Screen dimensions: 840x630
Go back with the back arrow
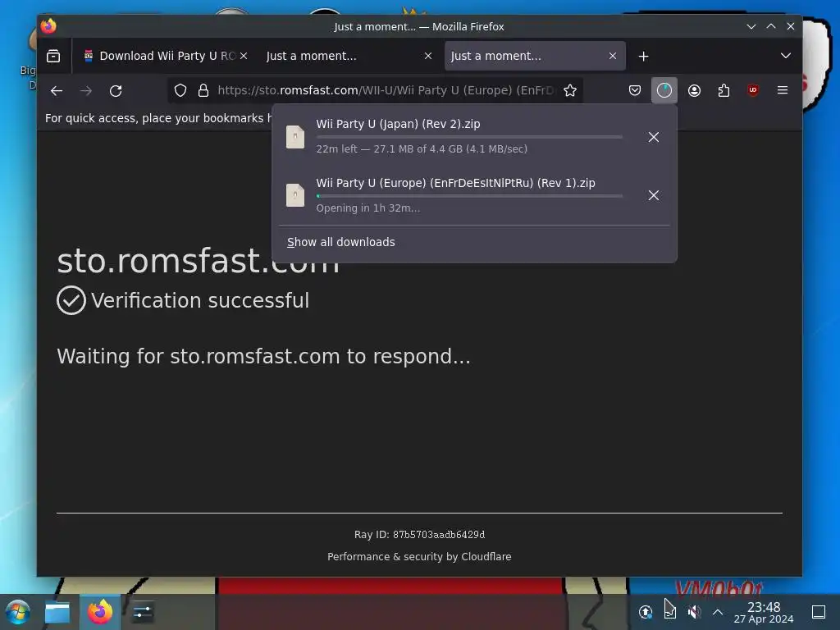pyautogui.click(x=57, y=90)
